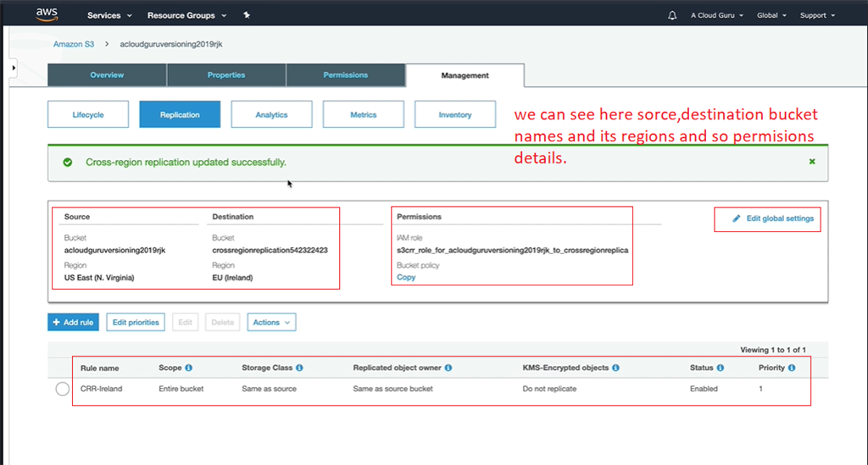868x465 pixels.
Task: Click the greyed-out Delete button
Action: pos(223,323)
